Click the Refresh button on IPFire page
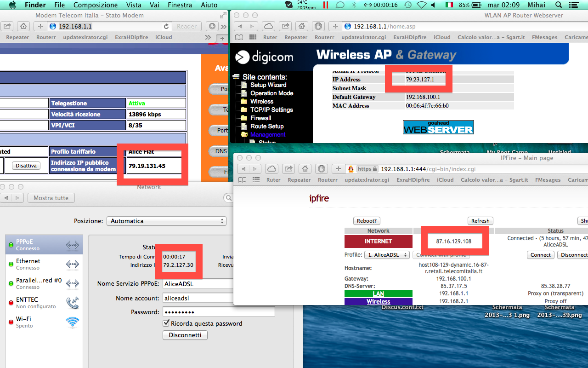588x368 pixels. [x=480, y=221]
